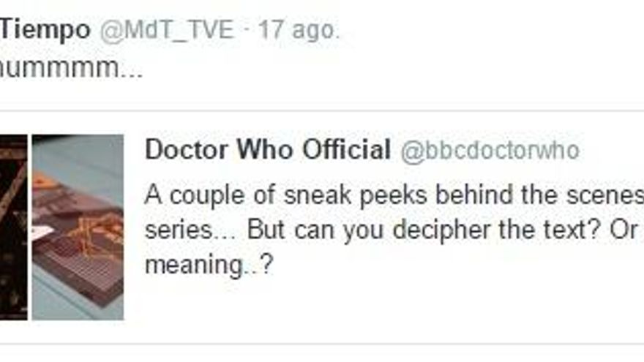Click empty card space below 'meaning..?'
The image size is (644, 362).
[x=370, y=308]
